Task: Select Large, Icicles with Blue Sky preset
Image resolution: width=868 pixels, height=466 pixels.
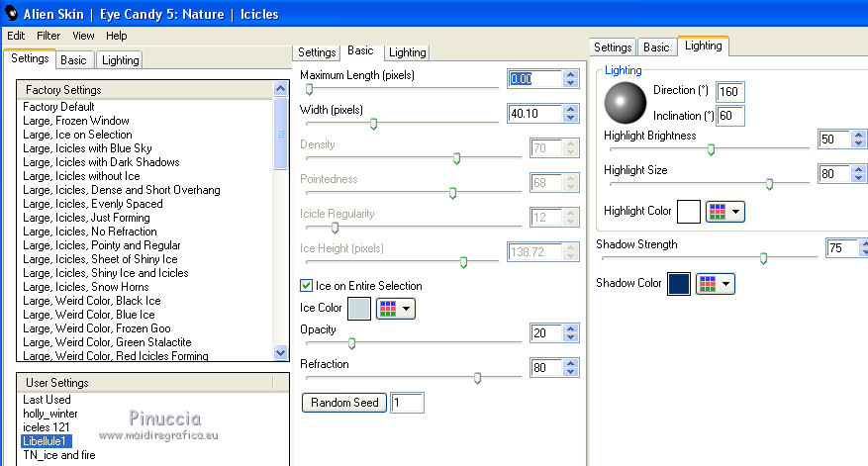Action: pos(87,148)
